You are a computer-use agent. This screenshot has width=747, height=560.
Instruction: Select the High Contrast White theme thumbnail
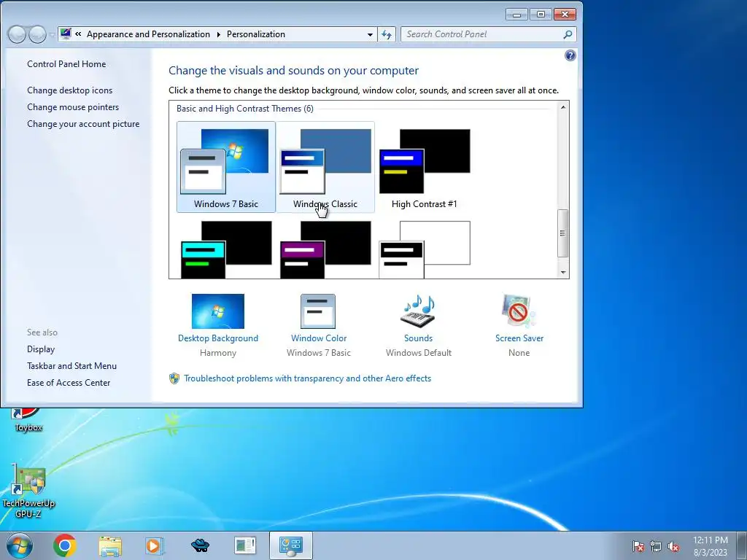click(x=425, y=249)
